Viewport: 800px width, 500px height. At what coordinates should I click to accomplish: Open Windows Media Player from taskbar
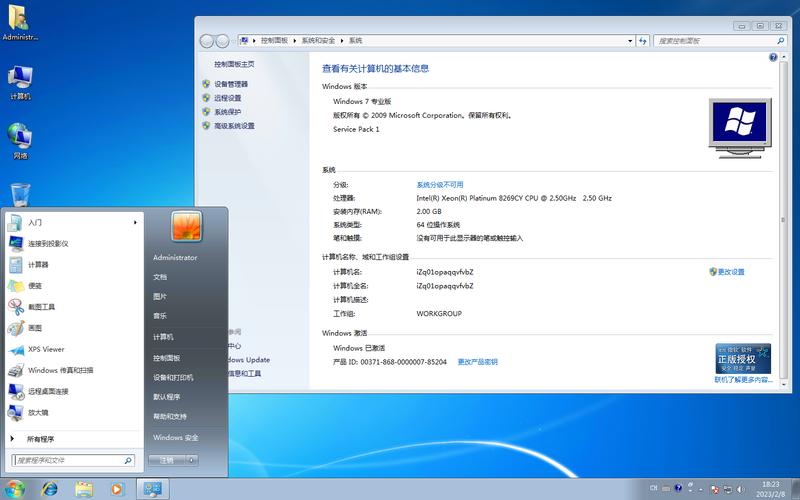coord(117,489)
